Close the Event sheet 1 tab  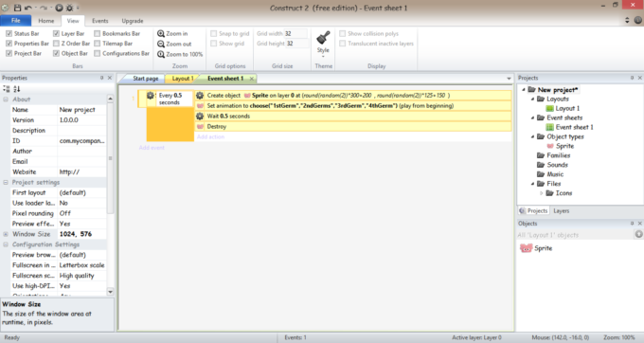tap(251, 79)
